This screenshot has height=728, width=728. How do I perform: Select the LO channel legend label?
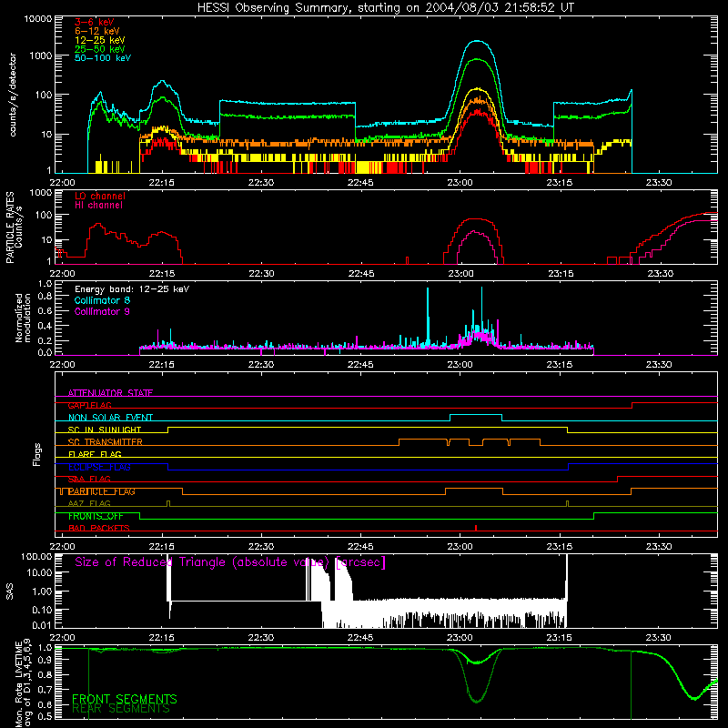[100, 196]
